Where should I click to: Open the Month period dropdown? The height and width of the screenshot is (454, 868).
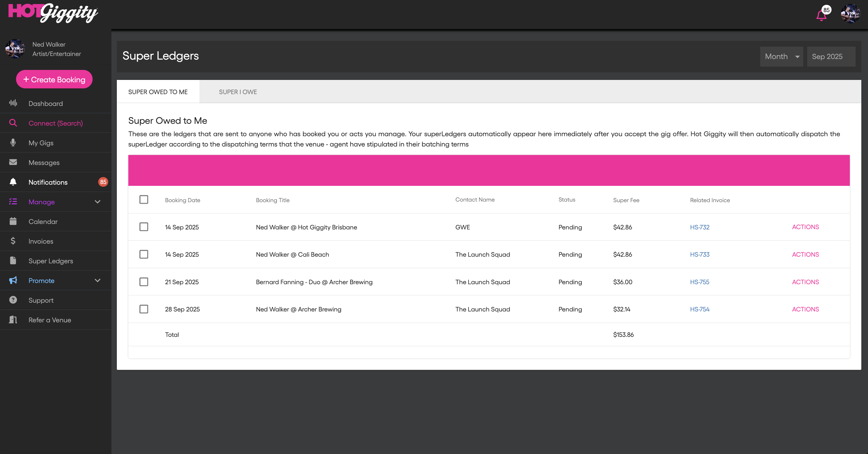tap(781, 57)
